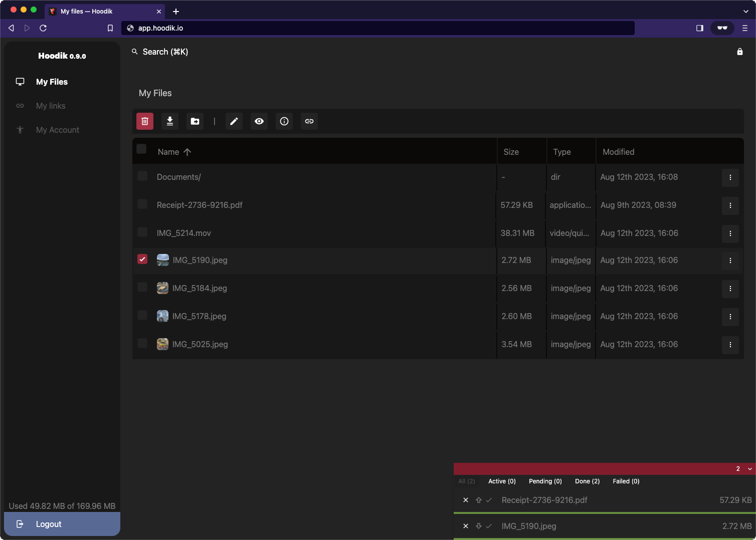Open the IMG_5025.jpeg row options menu

(730, 345)
